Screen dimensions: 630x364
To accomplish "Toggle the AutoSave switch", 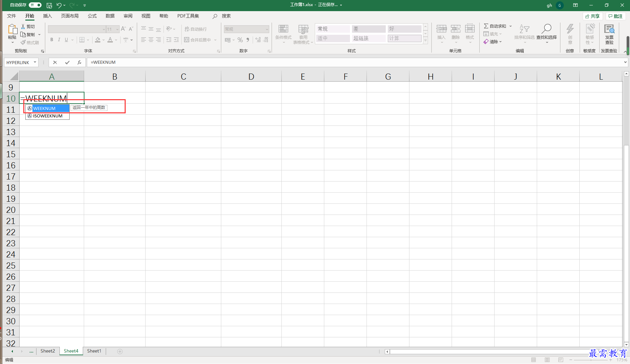I will 35,5.
